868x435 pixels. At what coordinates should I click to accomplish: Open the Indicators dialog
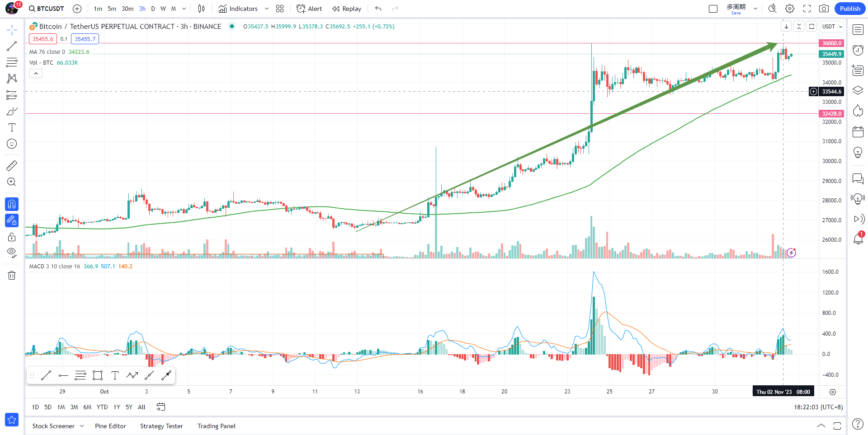pos(238,9)
